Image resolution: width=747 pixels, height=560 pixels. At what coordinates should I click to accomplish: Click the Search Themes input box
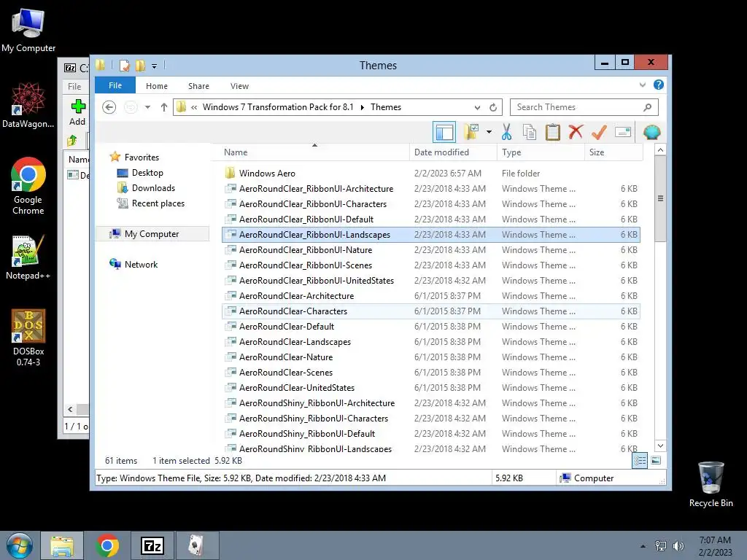pos(584,107)
